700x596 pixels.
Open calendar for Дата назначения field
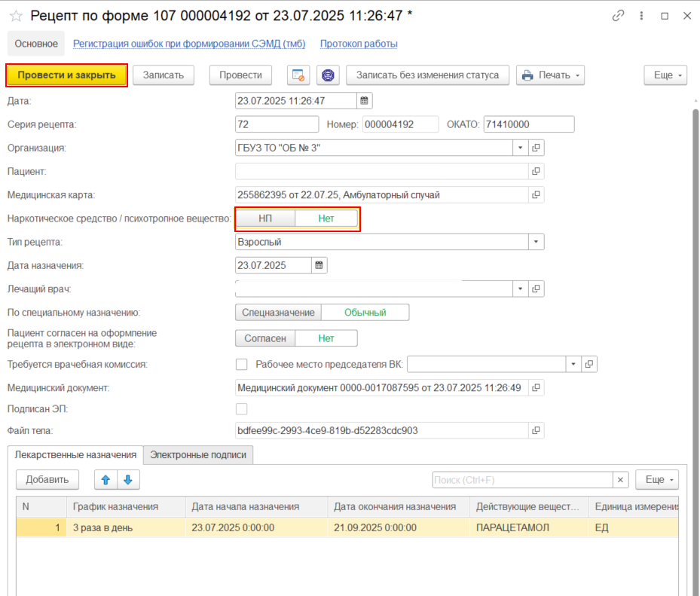point(319,265)
